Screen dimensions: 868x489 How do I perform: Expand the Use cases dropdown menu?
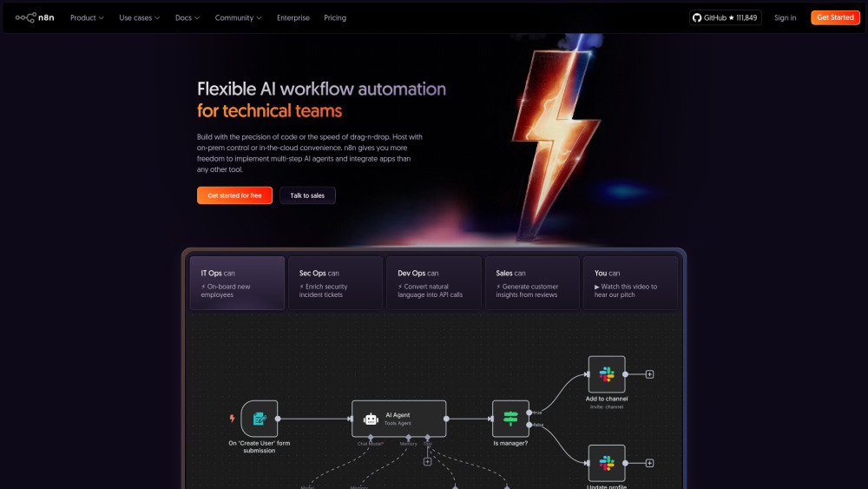pyautogui.click(x=139, y=17)
